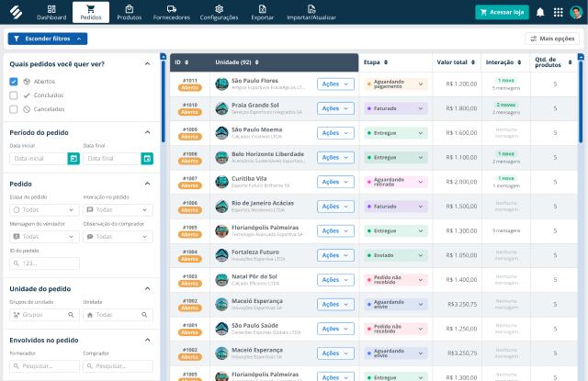588x381 pixels.
Task: Click São Paulo Saúde unit avatar
Action: tap(221, 329)
